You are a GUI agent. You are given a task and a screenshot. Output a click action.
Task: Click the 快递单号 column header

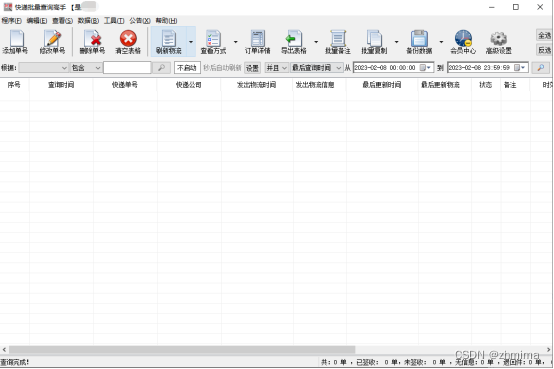[x=125, y=85]
